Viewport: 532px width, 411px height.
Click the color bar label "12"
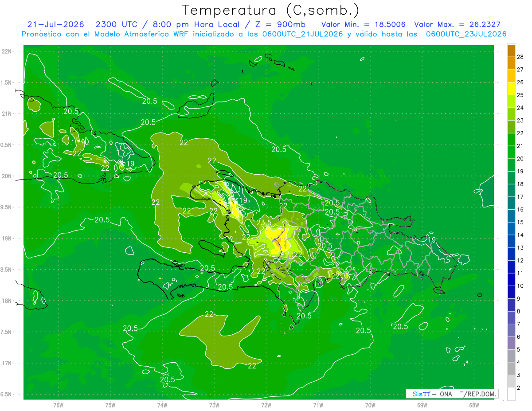pos(520,260)
